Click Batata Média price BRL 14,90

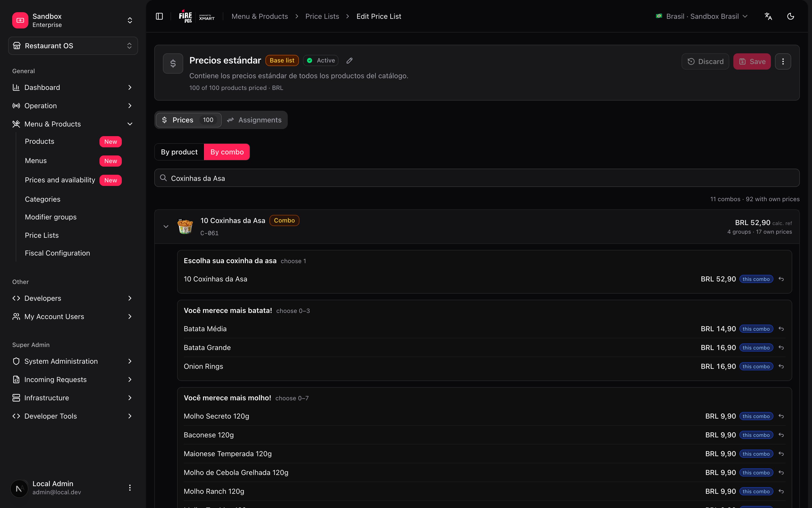click(718, 329)
